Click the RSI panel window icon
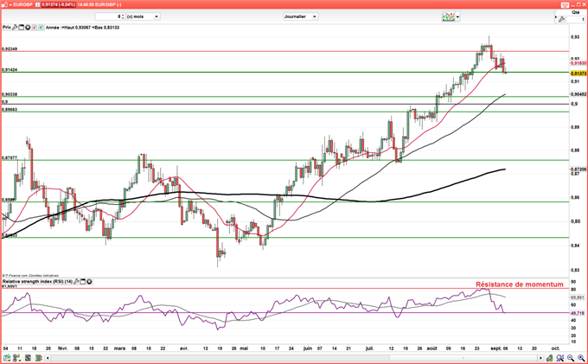 coord(83,282)
